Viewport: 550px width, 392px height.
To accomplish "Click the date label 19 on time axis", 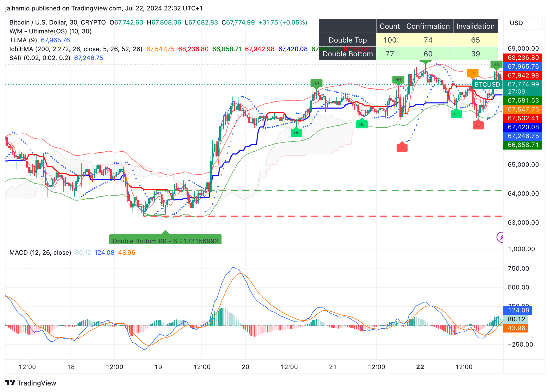I will [158, 367].
